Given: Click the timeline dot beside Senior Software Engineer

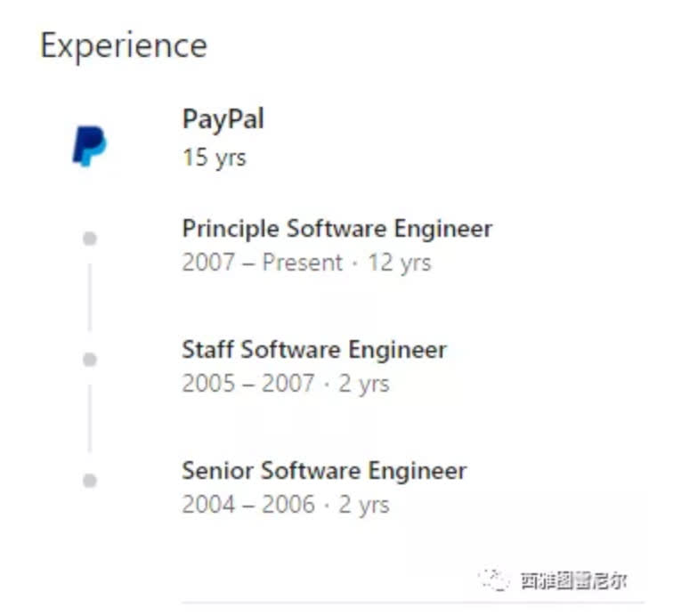Looking at the screenshot, I should click(89, 481).
